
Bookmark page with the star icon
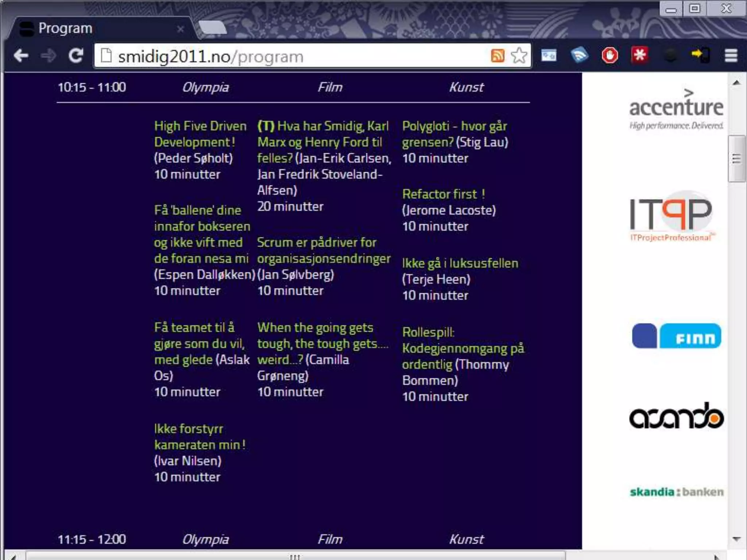pyautogui.click(x=519, y=56)
